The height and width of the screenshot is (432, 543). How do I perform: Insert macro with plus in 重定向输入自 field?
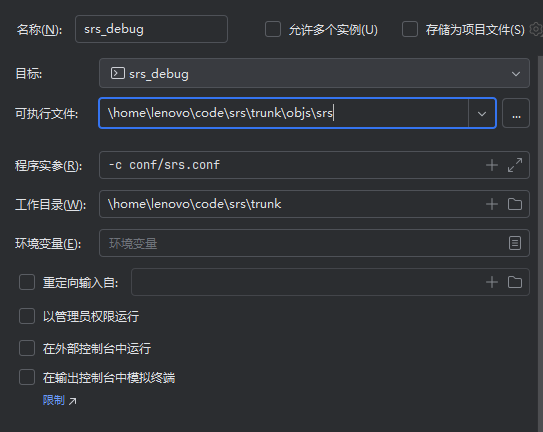coord(491,282)
